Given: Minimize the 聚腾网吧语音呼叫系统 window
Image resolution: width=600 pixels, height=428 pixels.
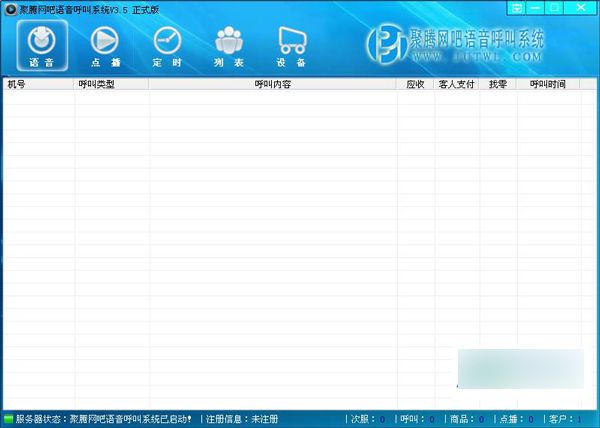Looking at the screenshot, I should [535, 8].
